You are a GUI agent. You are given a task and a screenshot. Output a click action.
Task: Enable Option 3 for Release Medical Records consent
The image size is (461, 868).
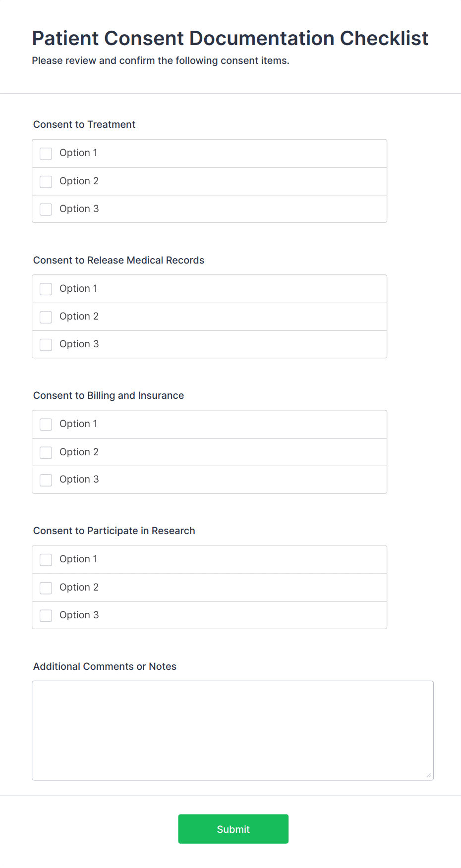[46, 344]
